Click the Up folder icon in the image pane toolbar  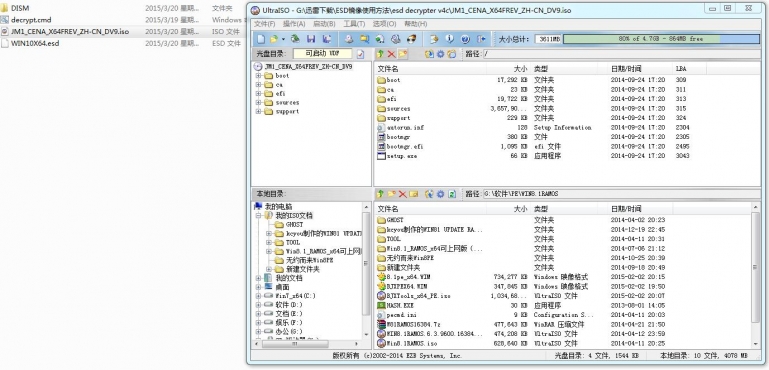pos(380,54)
